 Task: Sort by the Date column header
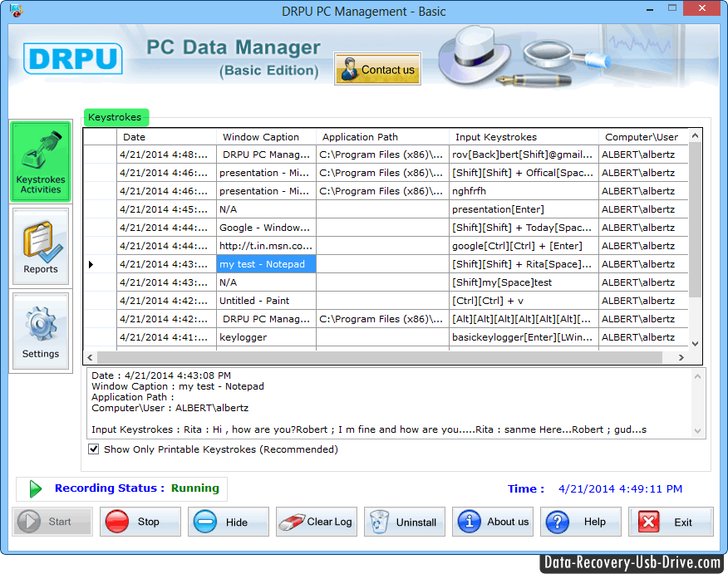pyautogui.click(x=166, y=137)
